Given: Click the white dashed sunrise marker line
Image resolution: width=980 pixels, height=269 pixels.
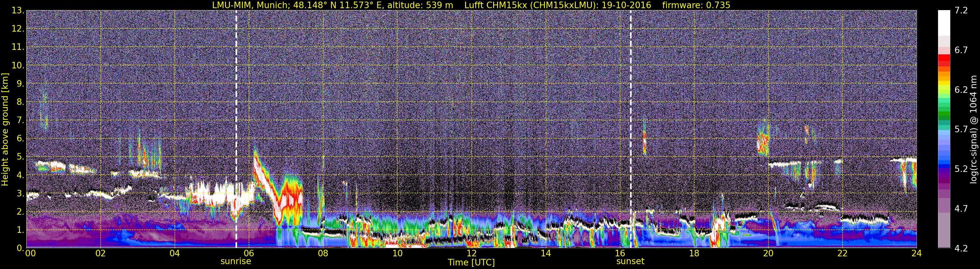Looking at the screenshot, I should click(x=236, y=129).
